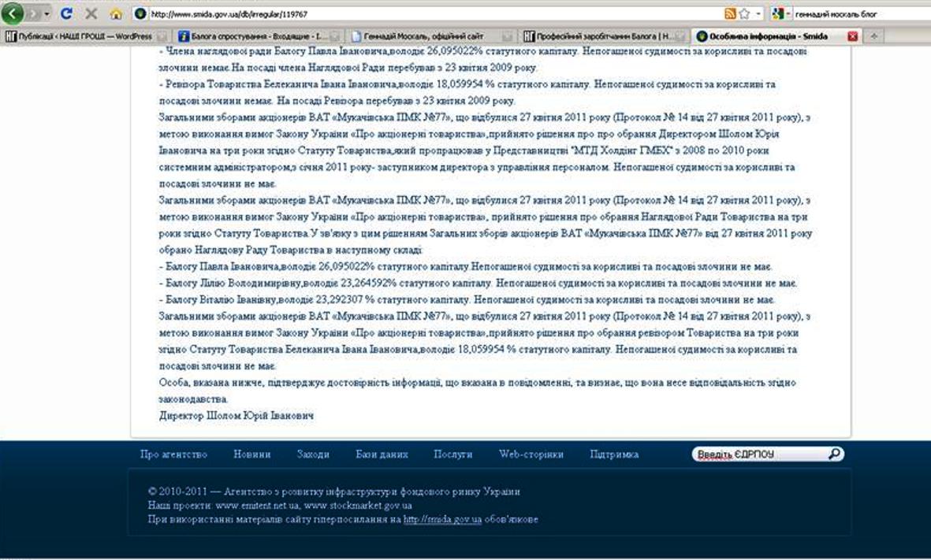Image resolution: width=931 pixels, height=560 pixels.
Task: Click the Новини footer menu link
Action: tap(252, 454)
